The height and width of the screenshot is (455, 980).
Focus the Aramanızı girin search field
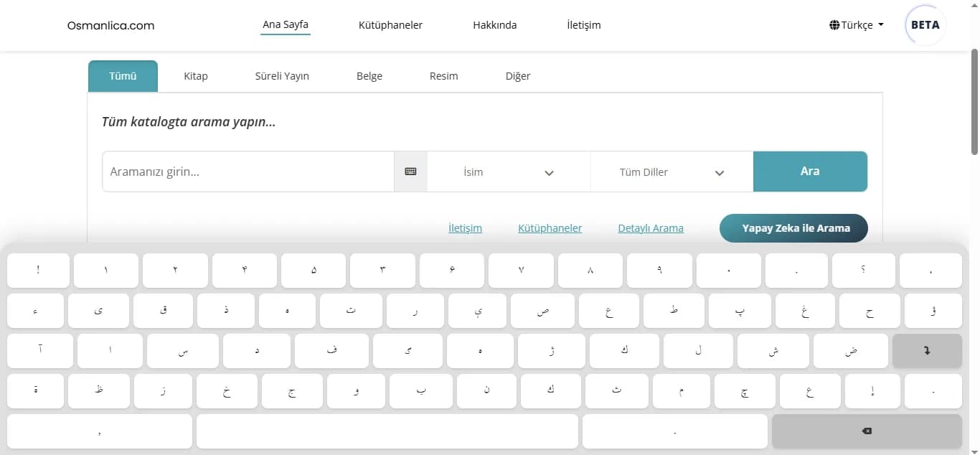pyautogui.click(x=248, y=172)
